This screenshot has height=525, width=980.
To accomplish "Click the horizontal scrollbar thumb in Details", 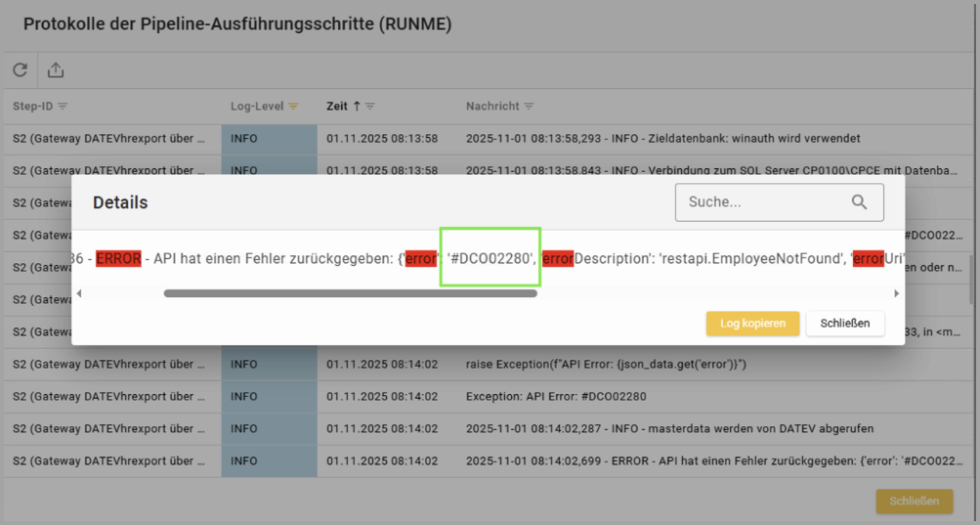I will [x=350, y=292].
